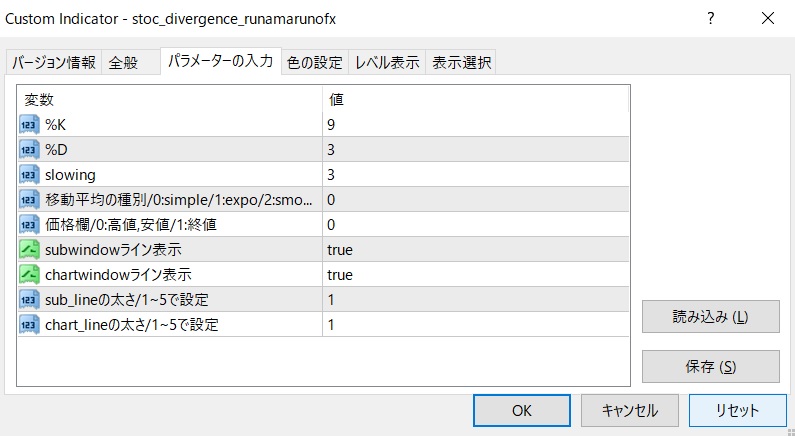The height and width of the screenshot is (436, 795).
Task: Click the icon beside sub_lineの太さ parameter
Action: [x=29, y=299]
